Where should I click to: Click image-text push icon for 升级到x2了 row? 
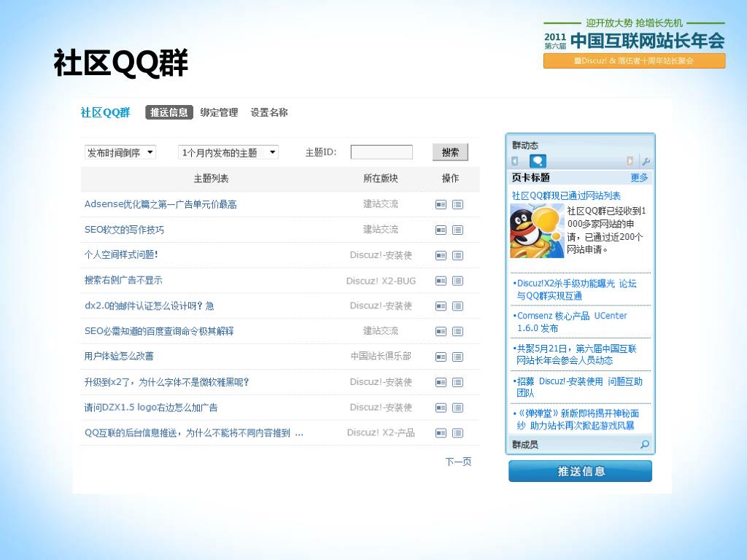(x=441, y=382)
